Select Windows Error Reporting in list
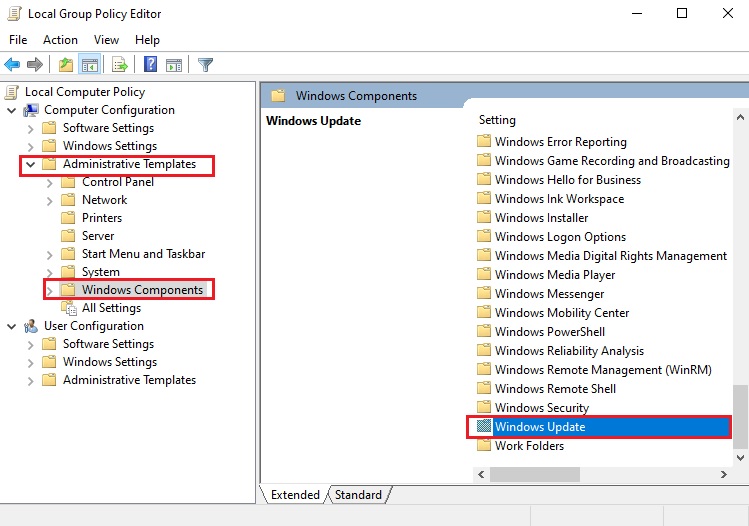The height and width of the screenshot is (526, 749). point(561,142)
